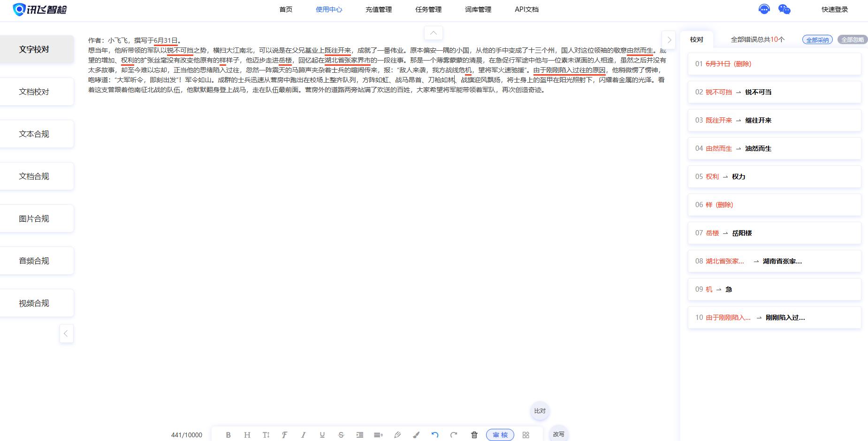This screenshot has width=868, height=441.
Task: Collapse the left sidebar with arrow
Action: pyautogui.click(x=66, y=333)
